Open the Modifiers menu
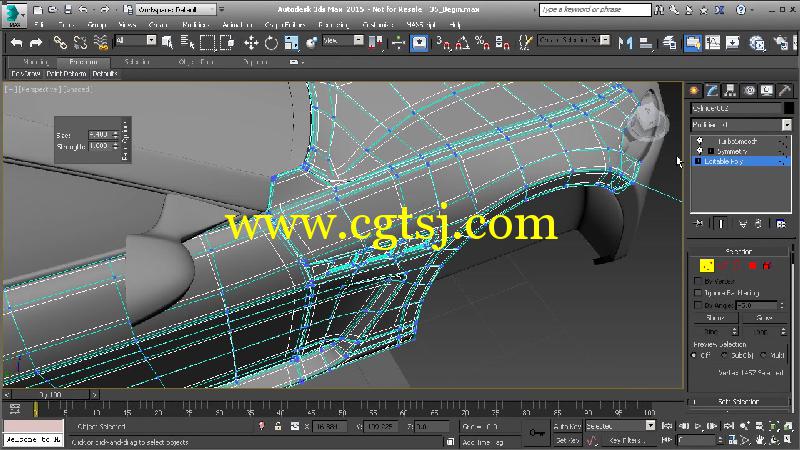The image size is (800, 450). click(195, 24)
